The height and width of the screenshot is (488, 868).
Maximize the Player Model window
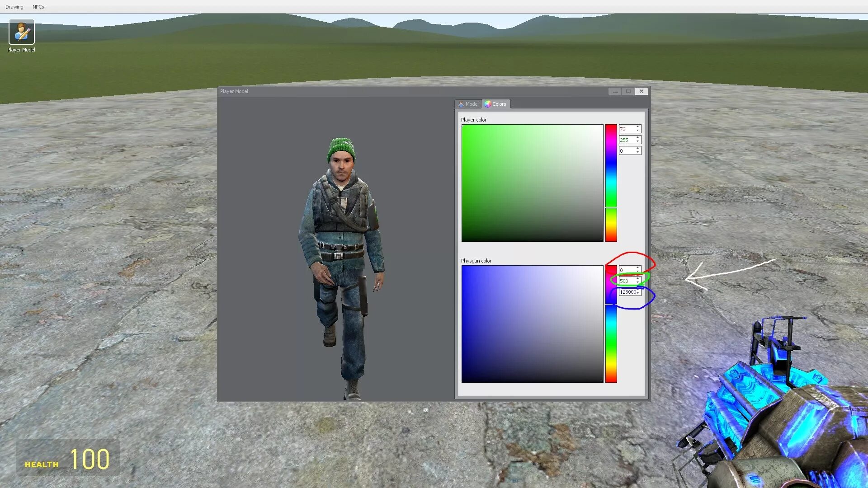628,91
